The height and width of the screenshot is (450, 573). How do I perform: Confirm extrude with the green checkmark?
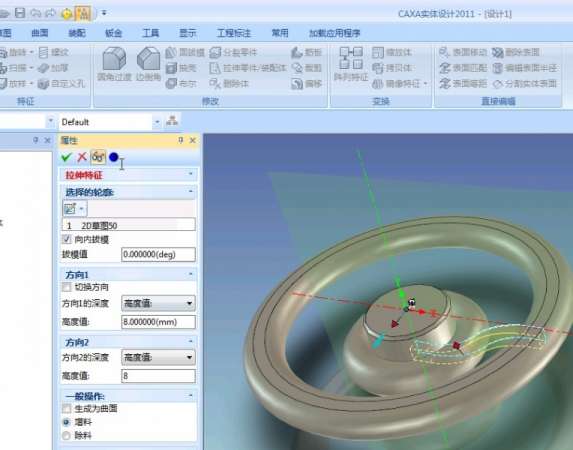click(67, 157)
